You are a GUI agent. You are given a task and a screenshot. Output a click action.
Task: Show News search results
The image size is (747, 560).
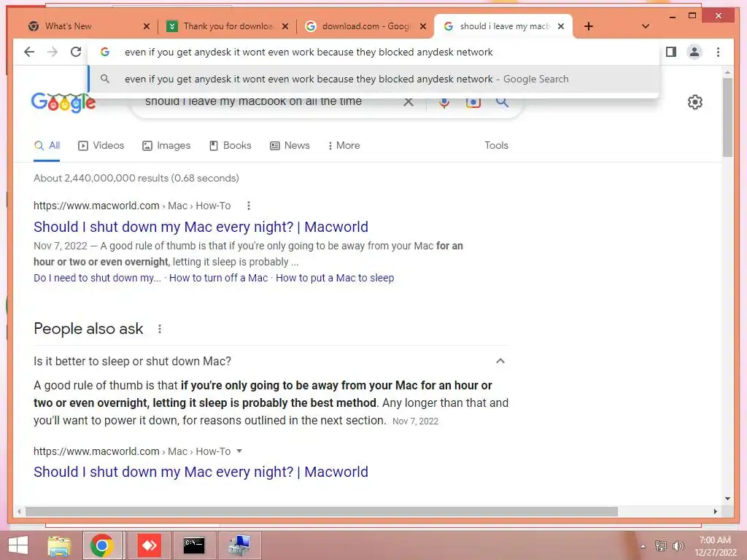[290, 146]
